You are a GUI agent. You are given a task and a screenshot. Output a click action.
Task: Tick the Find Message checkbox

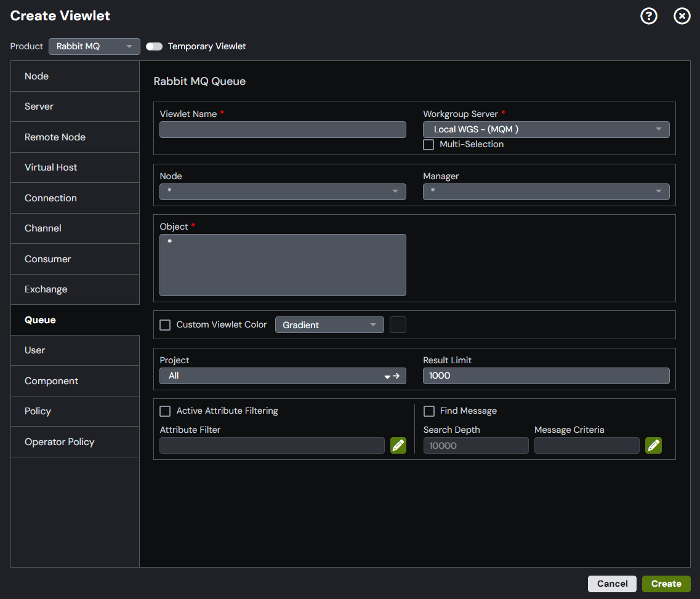[429, 411]
